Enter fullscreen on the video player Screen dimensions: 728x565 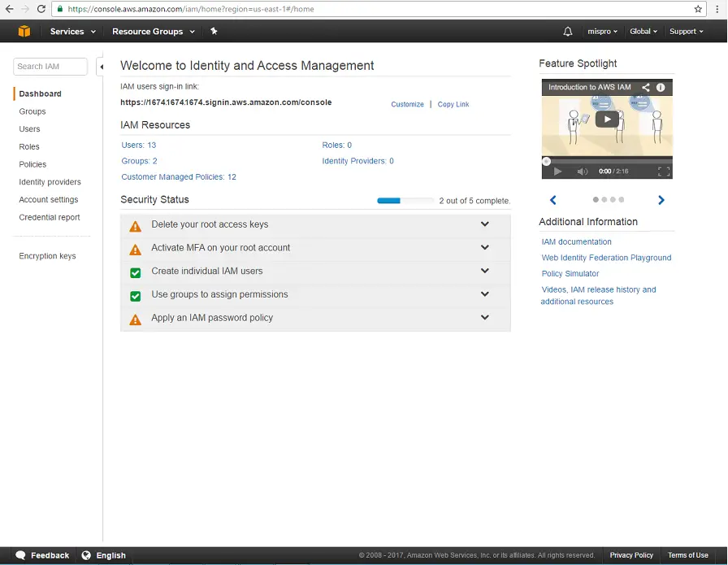(665, 171)
